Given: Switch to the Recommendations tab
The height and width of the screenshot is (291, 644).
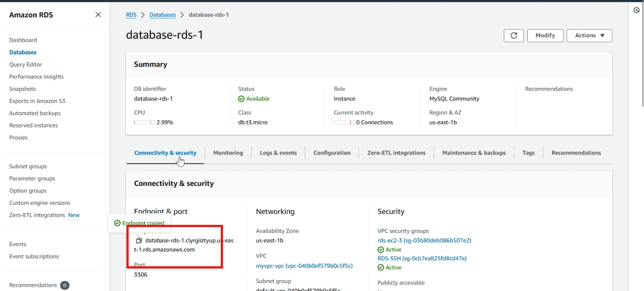Looking at the screenshot, I should click(576, 153).
